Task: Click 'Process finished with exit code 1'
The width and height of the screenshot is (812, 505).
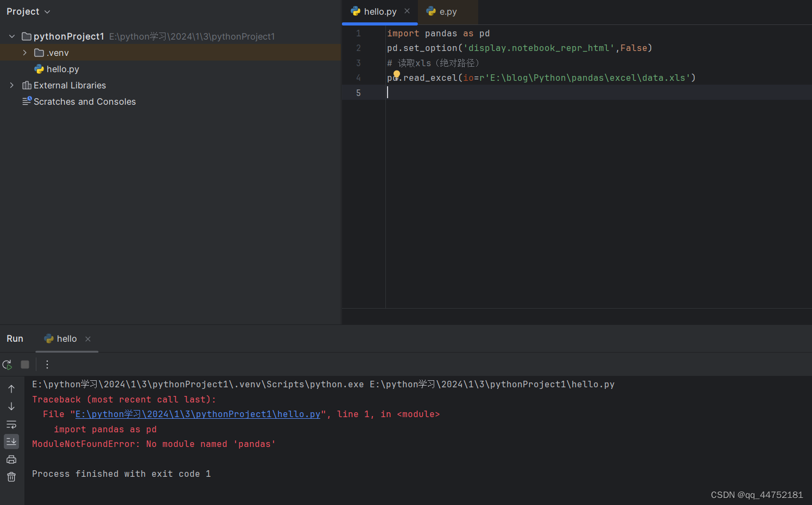Action: 121,474
